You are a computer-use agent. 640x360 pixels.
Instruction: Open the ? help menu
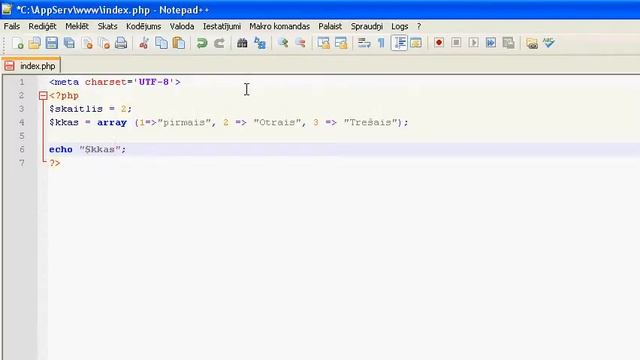point(419,26)
